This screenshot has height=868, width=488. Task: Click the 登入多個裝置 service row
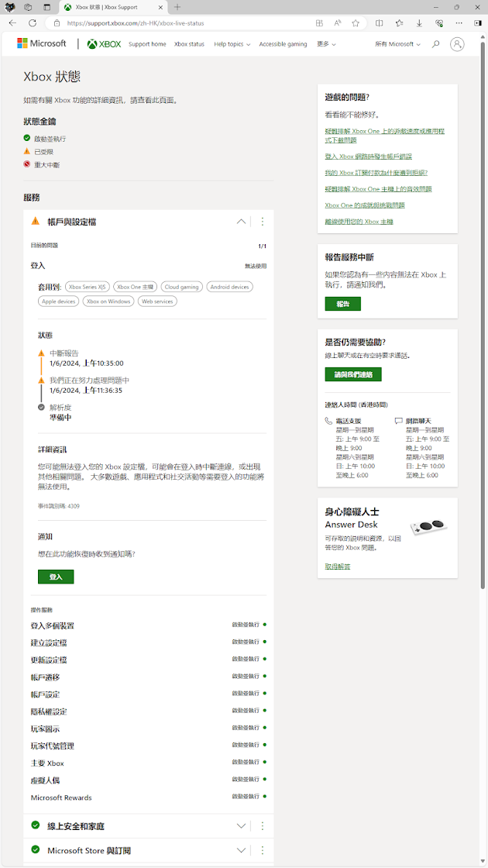click(x=148, y=625)
